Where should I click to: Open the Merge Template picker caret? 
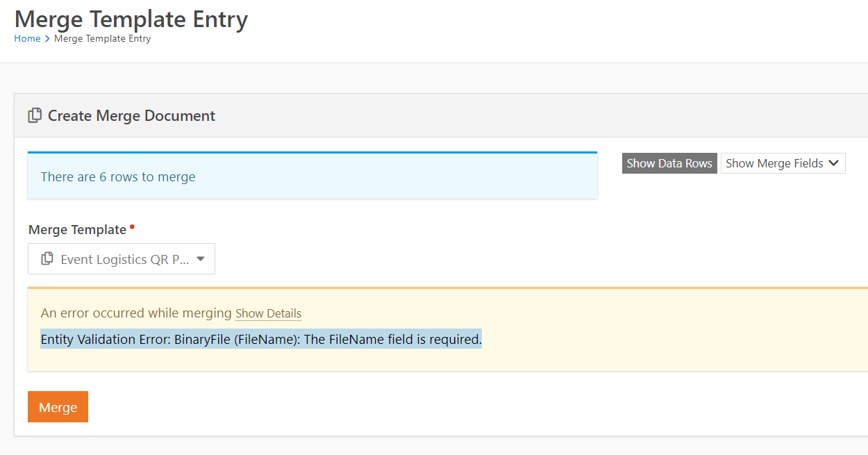[x=201, y=259]
